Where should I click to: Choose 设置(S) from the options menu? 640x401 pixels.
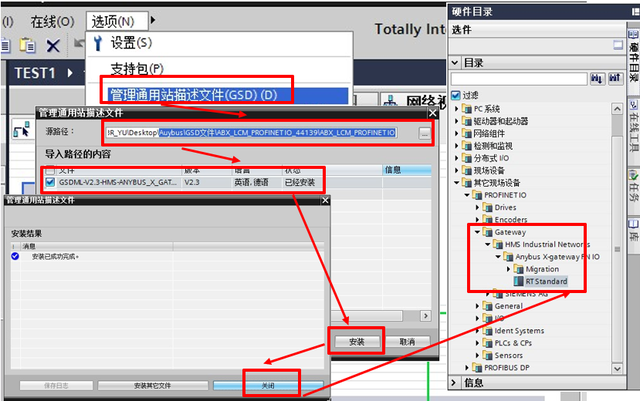(131, 43)
